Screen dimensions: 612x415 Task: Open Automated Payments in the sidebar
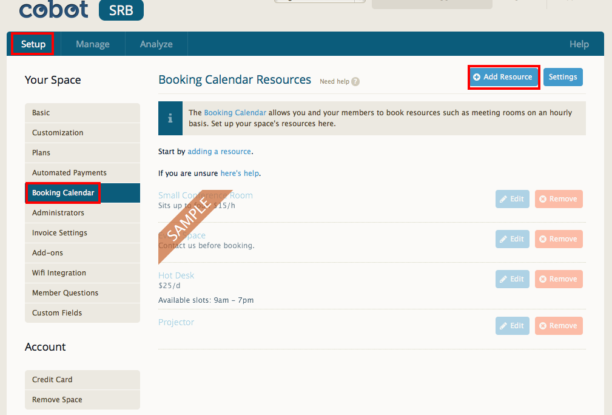click(82, 173)
